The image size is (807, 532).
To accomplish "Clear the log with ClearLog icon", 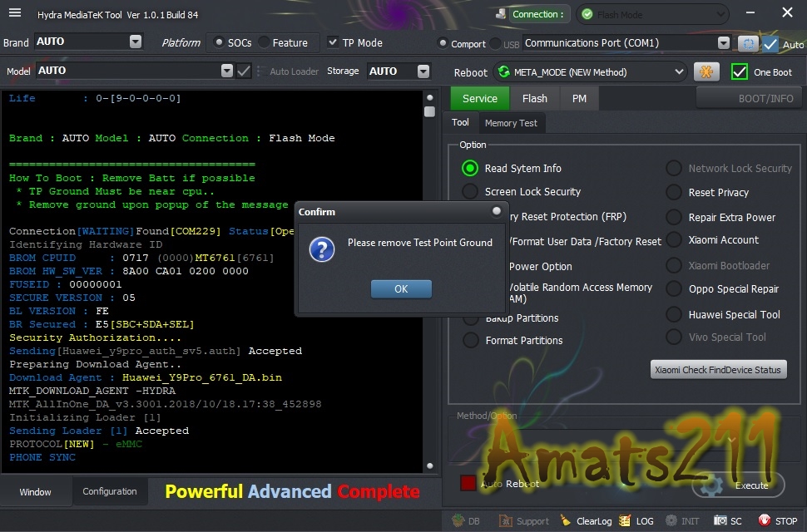I will (x=565, y=520).
